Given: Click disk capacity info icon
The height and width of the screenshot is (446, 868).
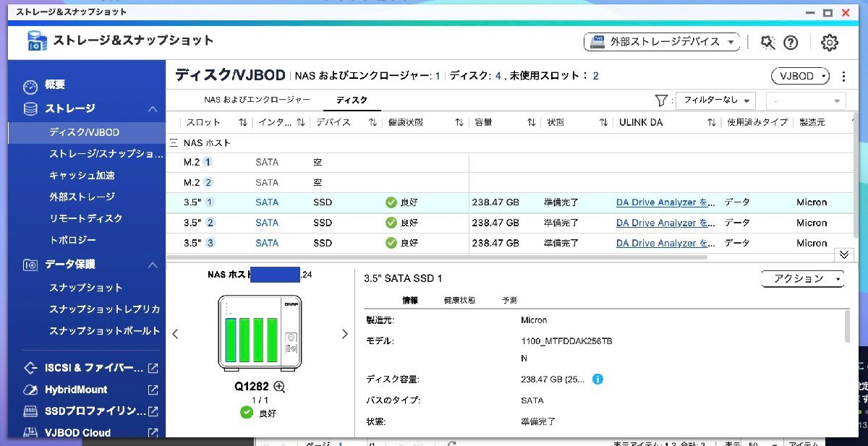Looking at the screenshot, I should [598, 379].
